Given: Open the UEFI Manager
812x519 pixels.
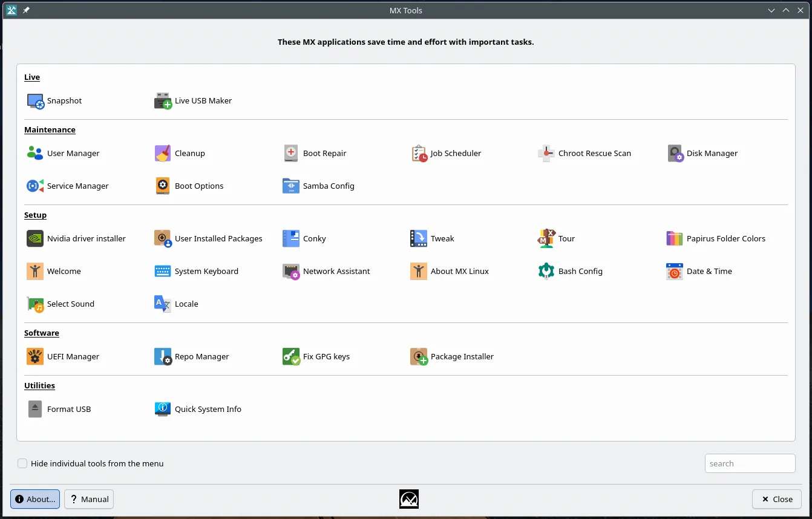Looking at the screenshot, I should point(63,356).
